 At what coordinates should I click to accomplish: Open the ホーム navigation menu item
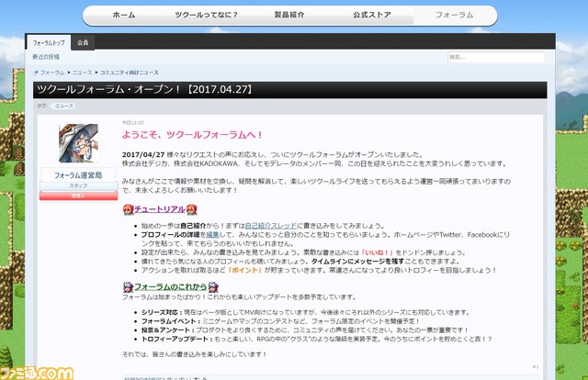click(123, 16)
